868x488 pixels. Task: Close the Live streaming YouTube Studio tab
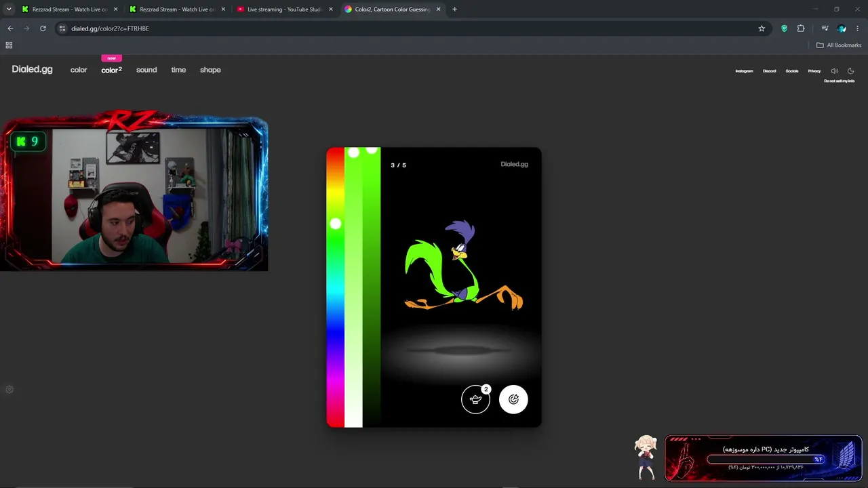pyautogui.click(x=331, y=9)
